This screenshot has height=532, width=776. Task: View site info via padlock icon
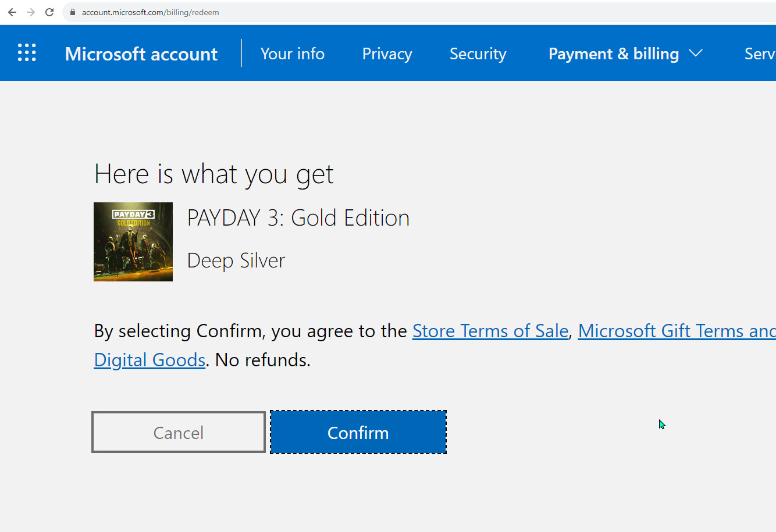pyautogui.click(x=73, y=12)
